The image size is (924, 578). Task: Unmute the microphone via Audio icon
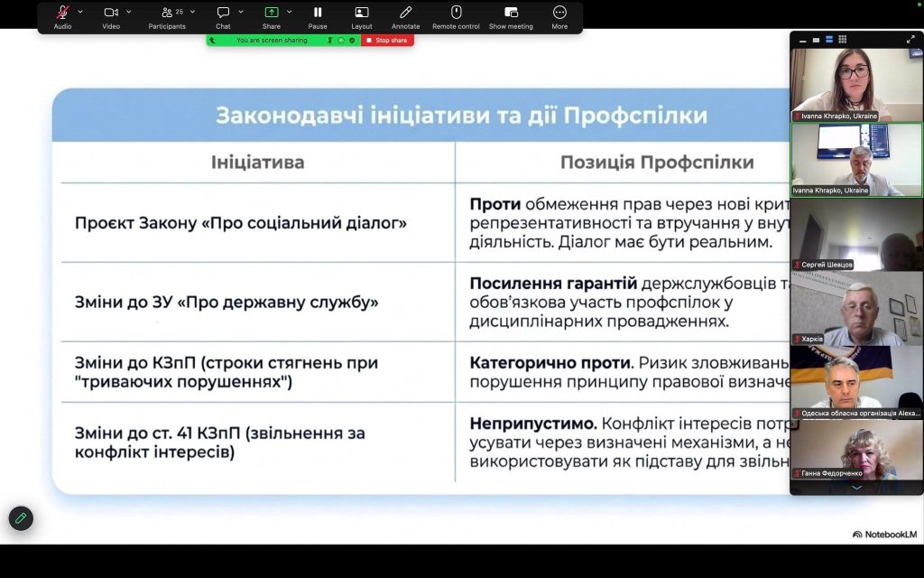click(62, 13)
